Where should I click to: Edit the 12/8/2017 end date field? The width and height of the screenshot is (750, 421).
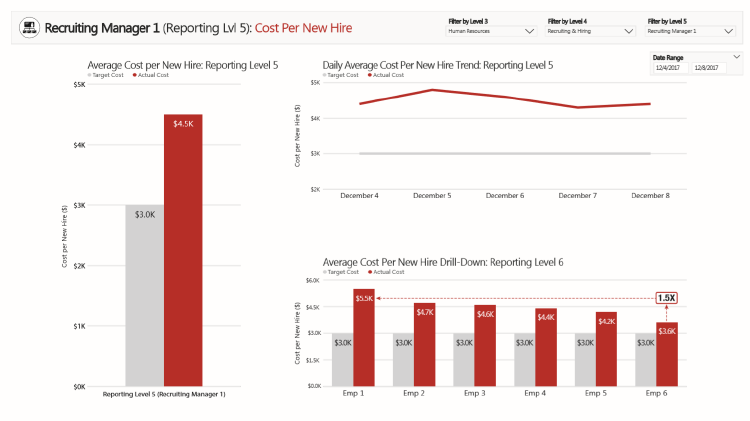[x=709, y=68]
